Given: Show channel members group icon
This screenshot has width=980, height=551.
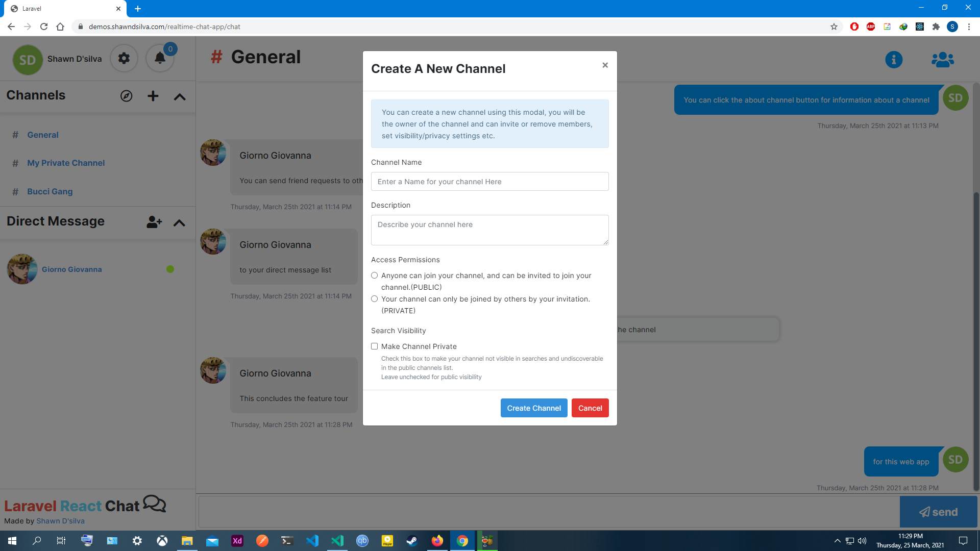Looking at the screenshot, I should pyautogui.click(x=942, y=60).
